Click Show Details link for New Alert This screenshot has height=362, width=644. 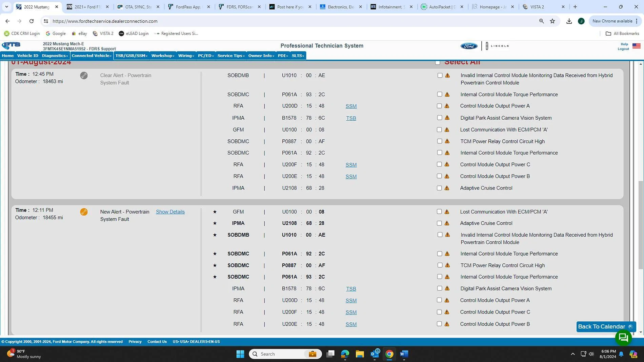(170, 212)
